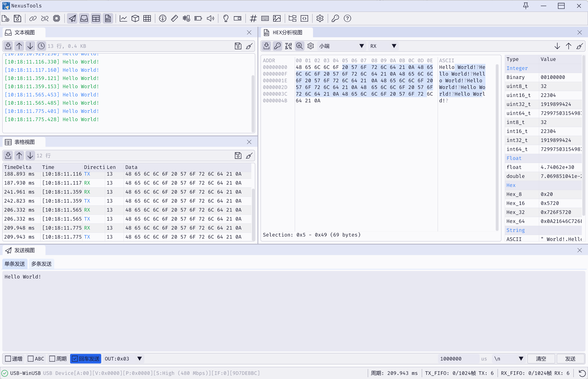Click the 清空 clear button
This screenshot has height=379, width=588.
pos(541,359)
